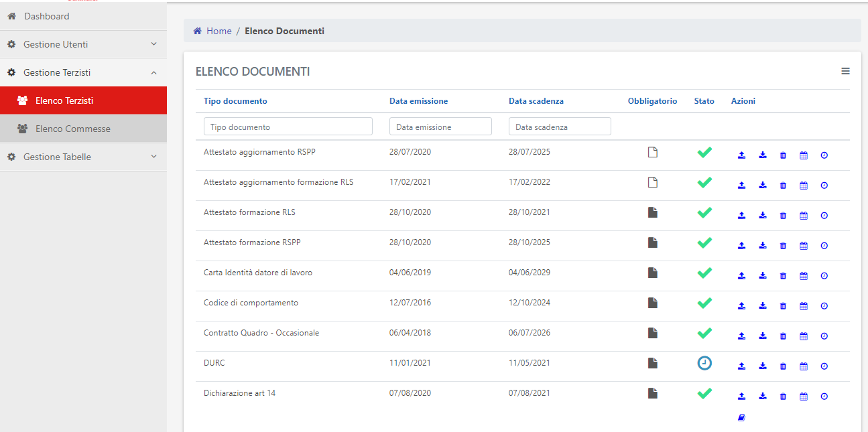This screenshot has width=868, height=432.
Task: Sort by Tipo documento column header
Action: point(235,101)
